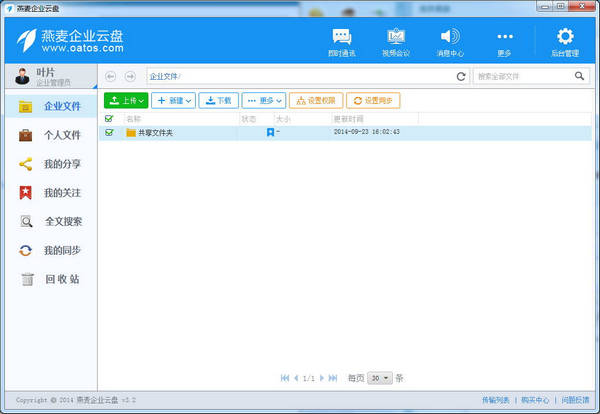Click the 搜索全部文件 search field
600x414 pixels.
point(520,76)
